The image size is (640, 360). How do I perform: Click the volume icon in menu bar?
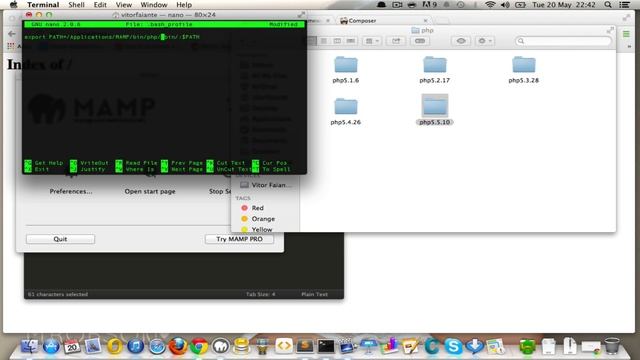click(x=505, y=4)
